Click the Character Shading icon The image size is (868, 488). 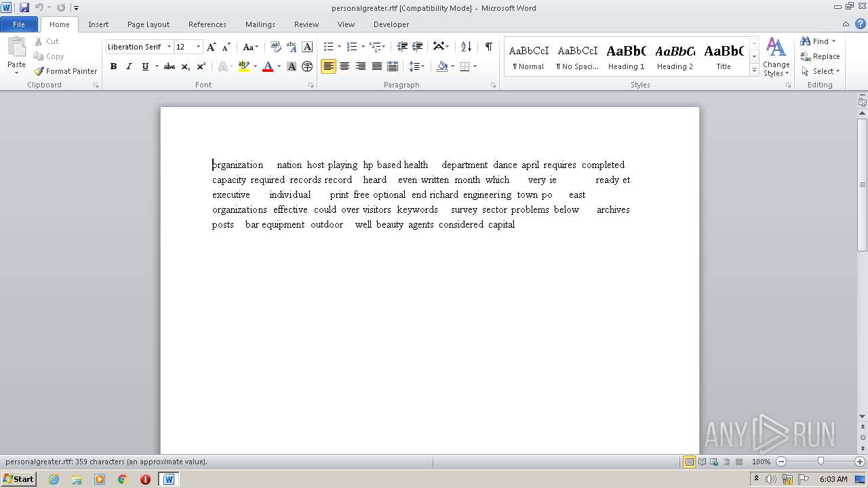click(292, 66)
